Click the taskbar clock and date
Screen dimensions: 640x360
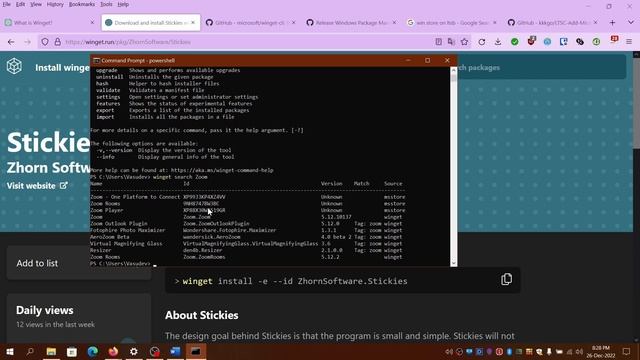tap(600, 351)
